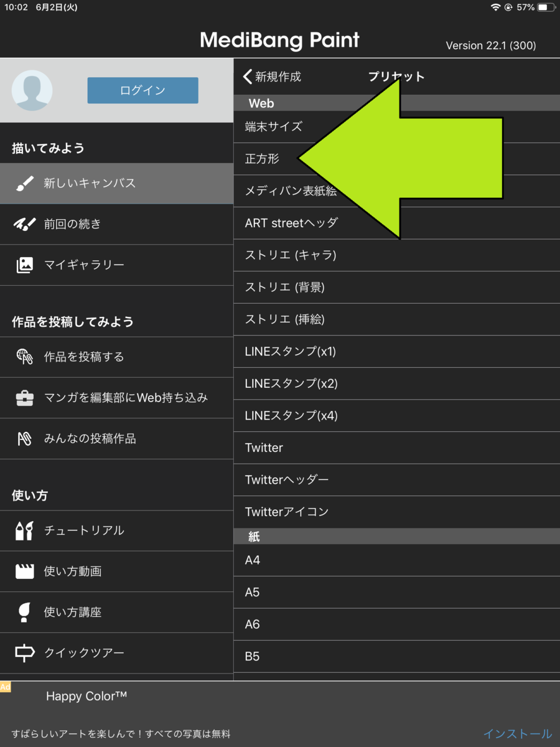Tap the インストール link in the ad
This screenshot has width=560, height=747.
click(518, 734)
